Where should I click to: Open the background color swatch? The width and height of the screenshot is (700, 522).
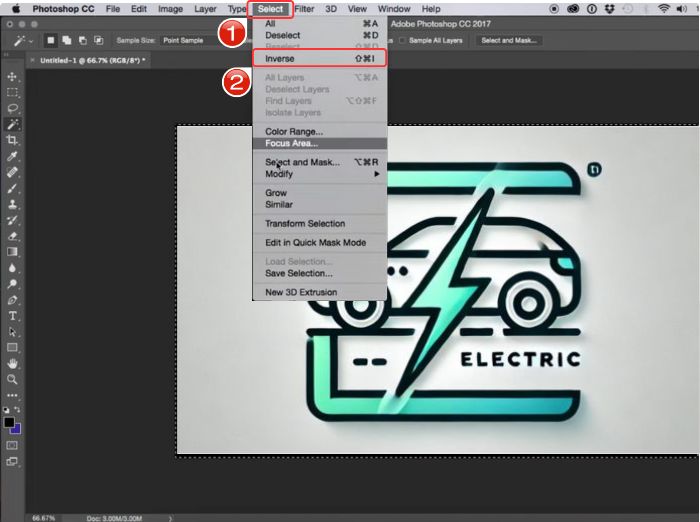point(17,429)
